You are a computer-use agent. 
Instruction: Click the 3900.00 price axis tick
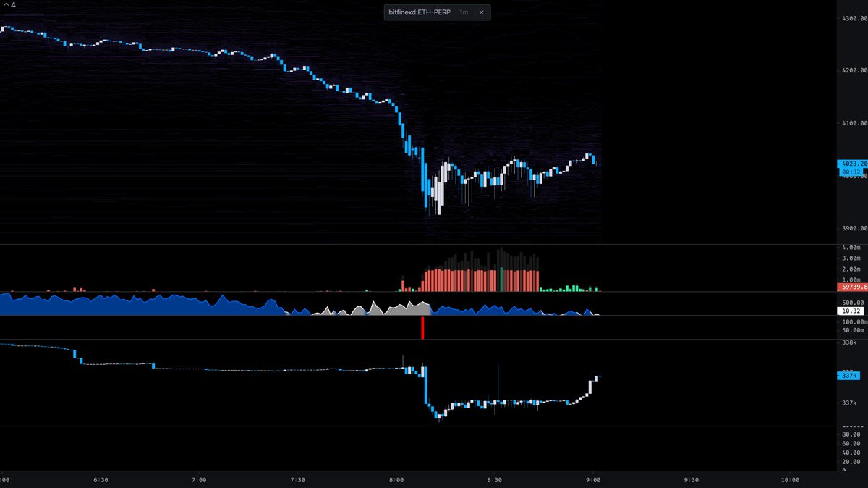coord(854,229)
